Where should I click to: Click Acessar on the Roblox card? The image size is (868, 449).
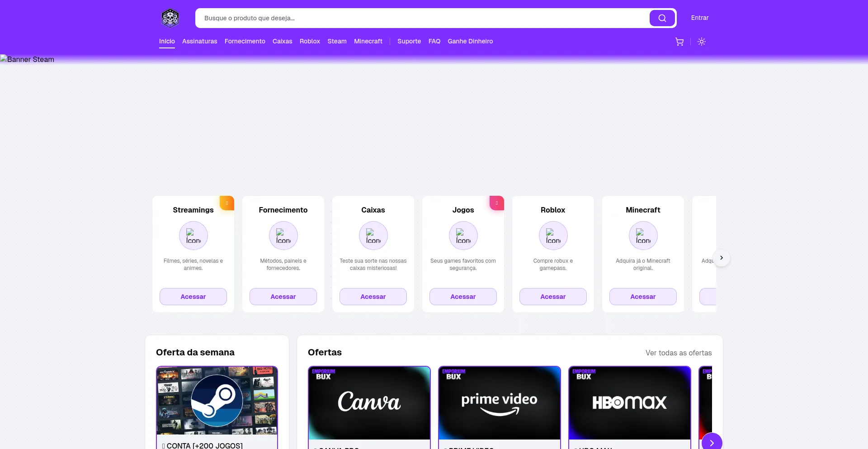click(x=553, y=297)
